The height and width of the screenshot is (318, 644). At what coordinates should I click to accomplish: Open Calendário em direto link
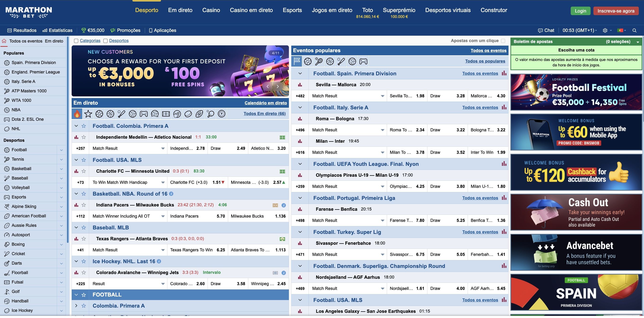pyautogui.click(x=265, y=103)
